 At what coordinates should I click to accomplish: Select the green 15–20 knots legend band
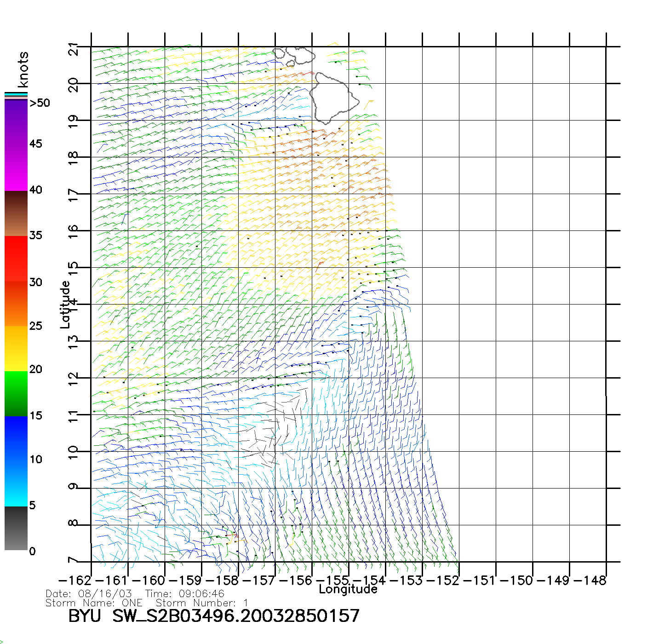pyautogui.click(x=16, y=393)
